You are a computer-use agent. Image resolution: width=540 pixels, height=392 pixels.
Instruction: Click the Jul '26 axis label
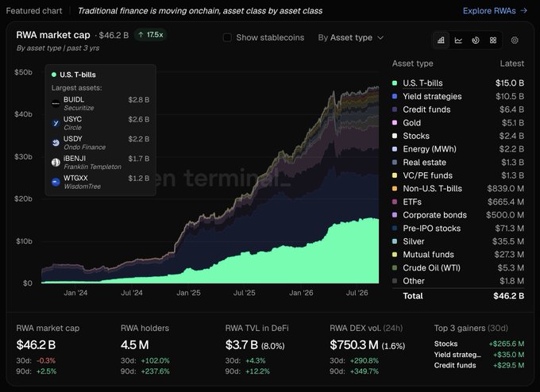pyautogui.click(x=357, y=293)
